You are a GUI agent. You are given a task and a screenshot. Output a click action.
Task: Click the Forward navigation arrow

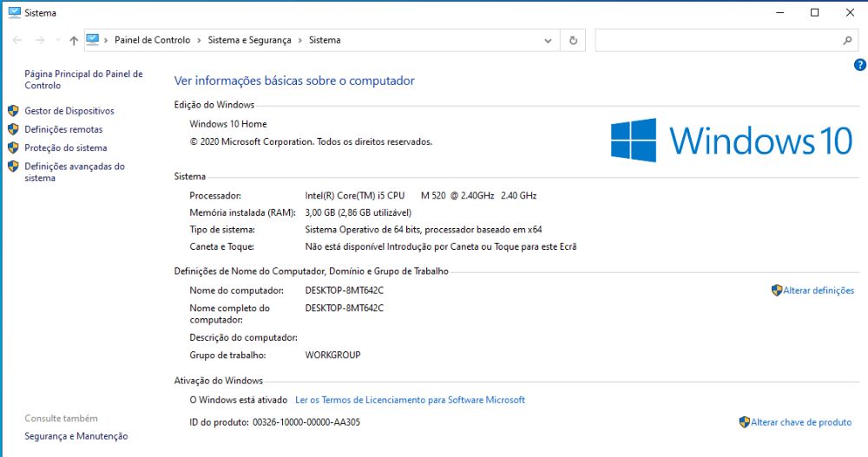click(40, 41)
